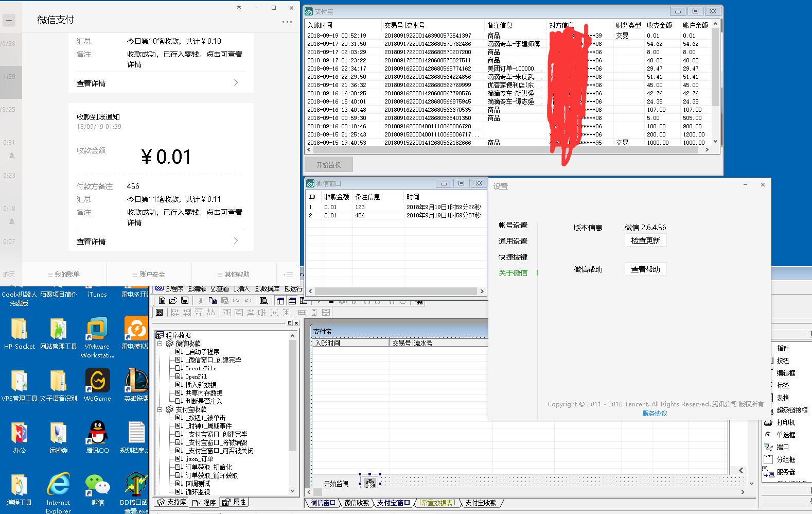Open the B.数据库 menu

point(267,289)
